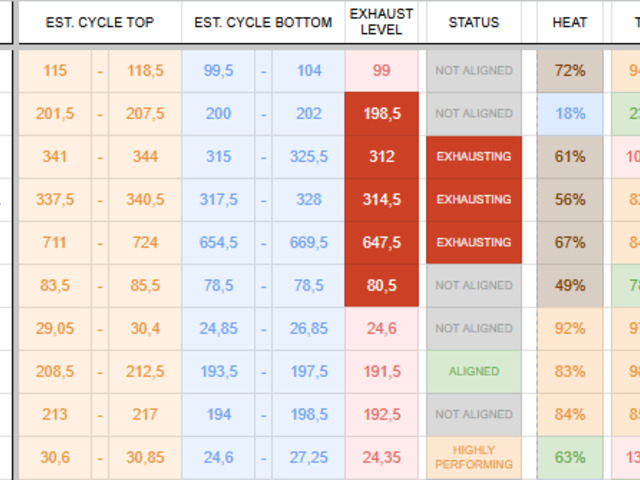Click the cycle top cell 30,85

145,457
